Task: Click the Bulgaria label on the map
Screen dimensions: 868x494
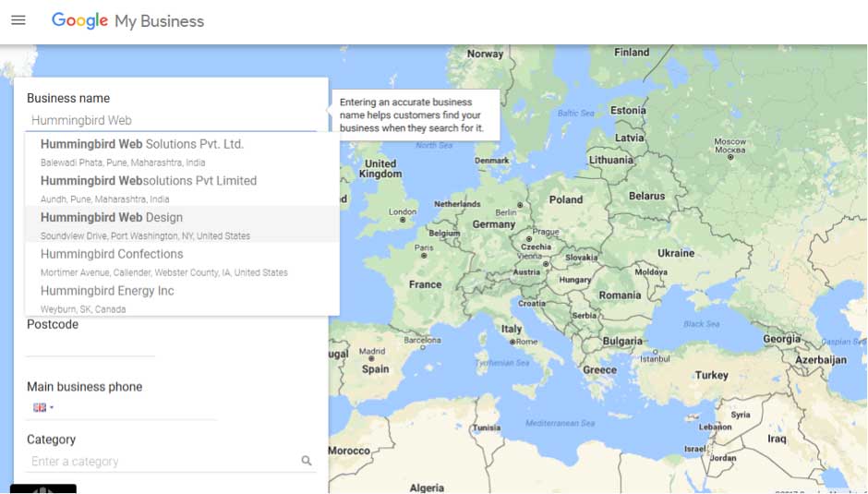Action: (622, 341)
